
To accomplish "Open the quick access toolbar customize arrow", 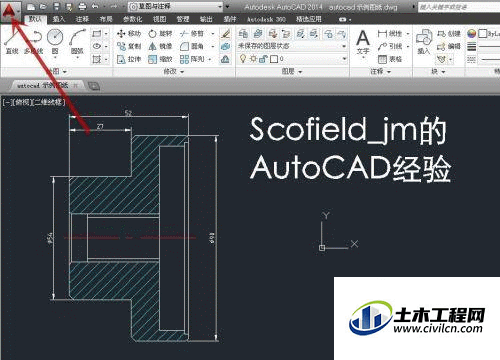I will tap(228, 7).
